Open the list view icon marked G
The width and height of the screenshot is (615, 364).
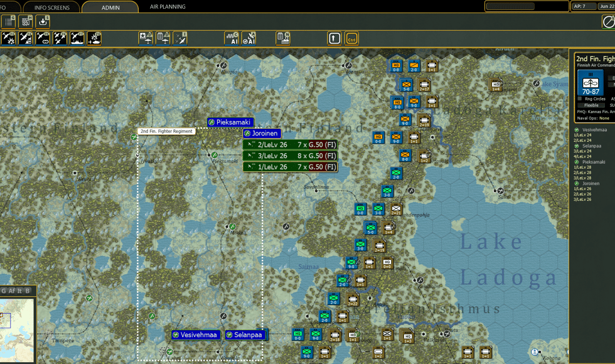[x=8, y=21]
